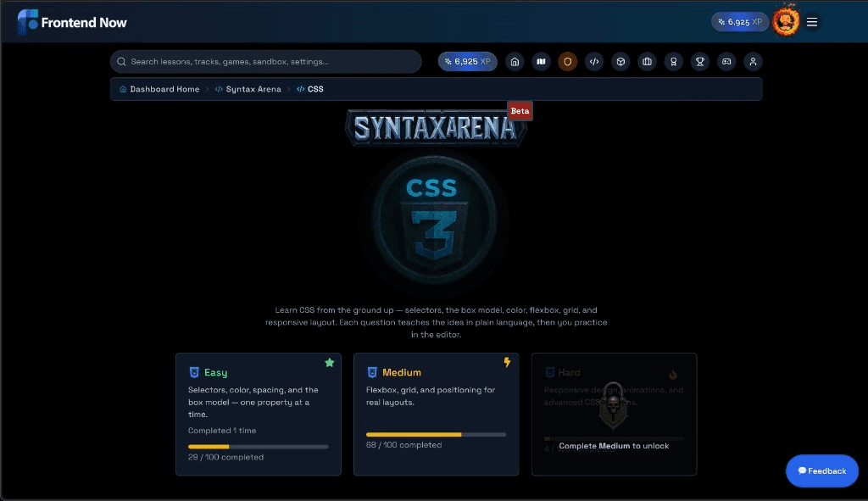This screenshot has width=868, height=501.
Task: Open the Easy difficulty card
Action: click(259, 414)
